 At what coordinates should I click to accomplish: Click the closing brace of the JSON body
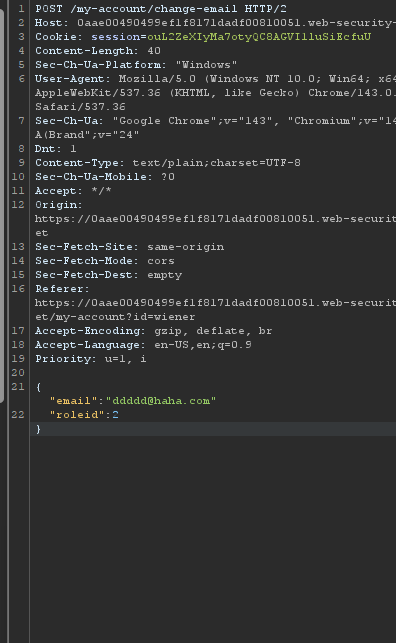tap(39, 429)
